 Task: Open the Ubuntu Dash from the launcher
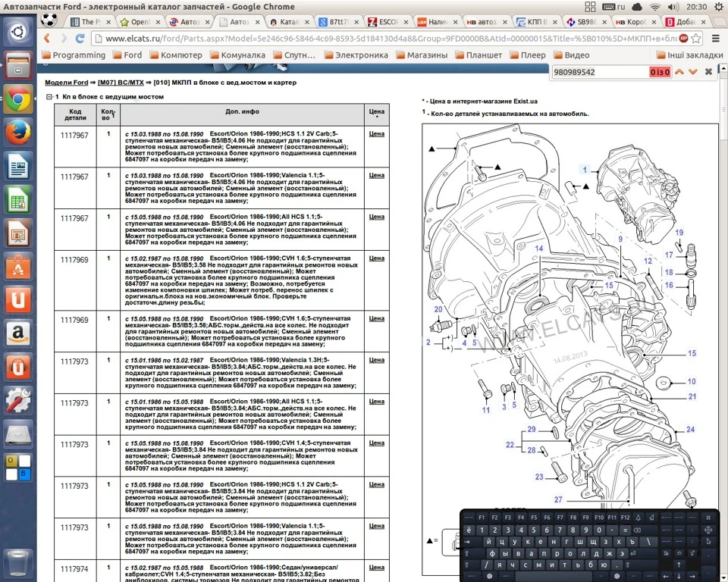click(18, 32)
